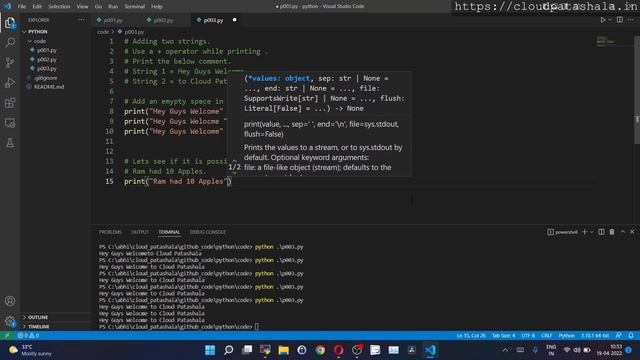The image size is (640, 360).
Task: Open File Explorer from taskbar
Action: (x=284, y=350)
